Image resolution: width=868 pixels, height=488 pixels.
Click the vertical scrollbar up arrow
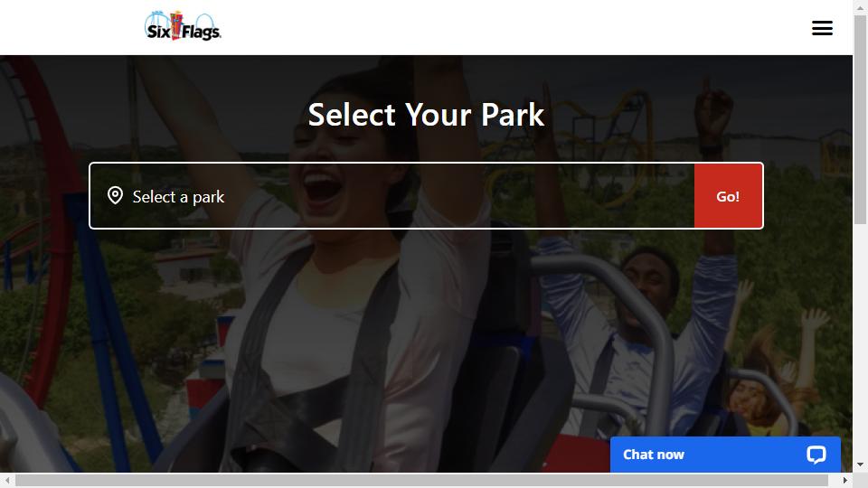click(x=860, y=6)
